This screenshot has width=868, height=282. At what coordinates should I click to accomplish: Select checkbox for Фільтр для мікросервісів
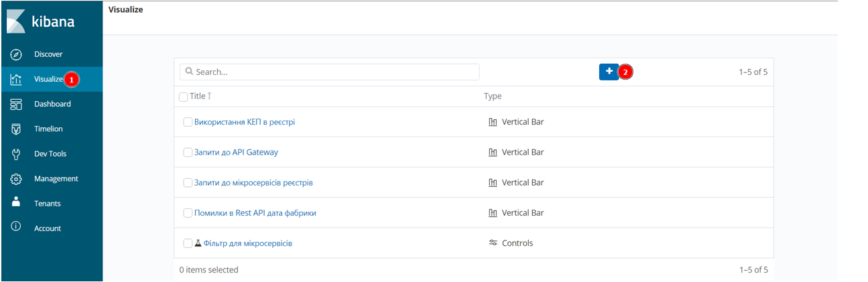point(188,243)
